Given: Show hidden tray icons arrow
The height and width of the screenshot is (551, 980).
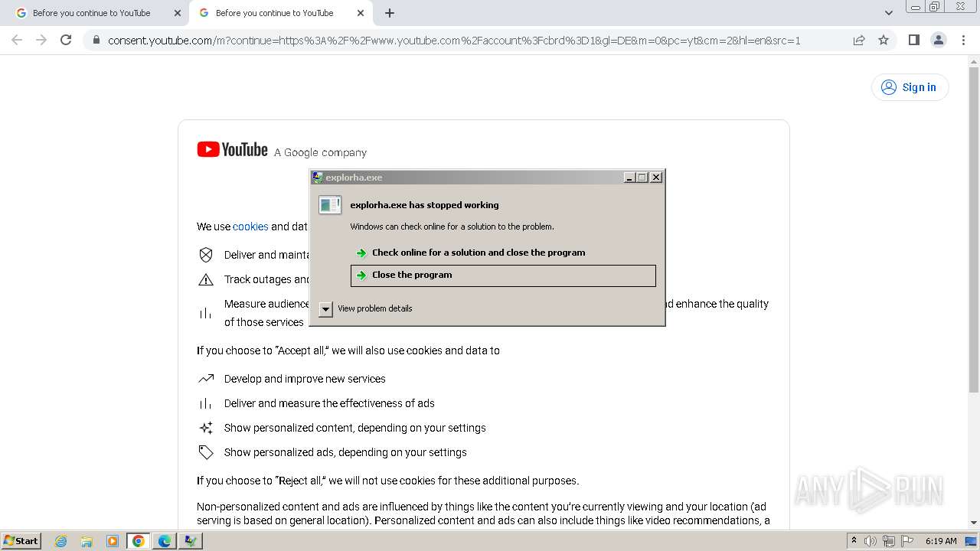Looking at the screenshot, I should [854, 540].
